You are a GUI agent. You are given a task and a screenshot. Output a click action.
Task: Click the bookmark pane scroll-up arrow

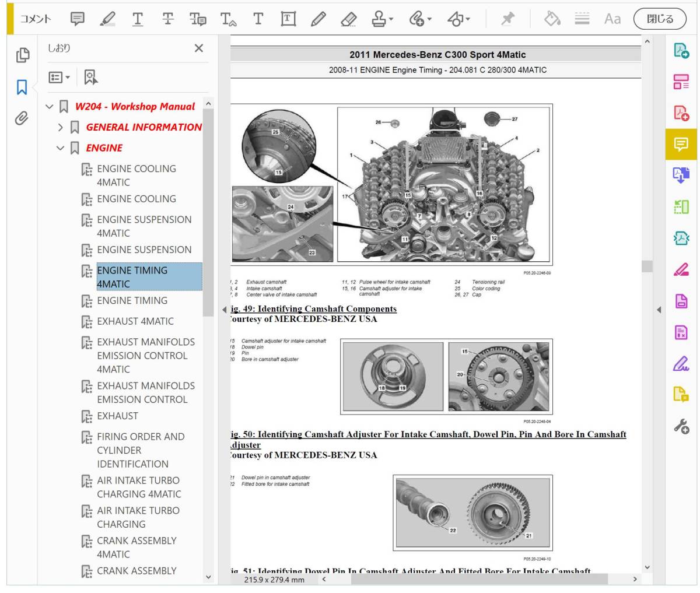(208, 103)
